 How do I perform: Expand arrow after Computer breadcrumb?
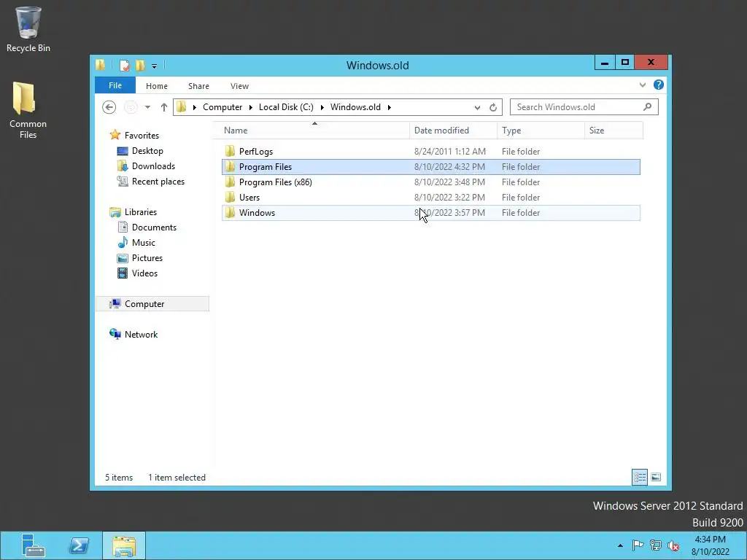tap(251, 107)
